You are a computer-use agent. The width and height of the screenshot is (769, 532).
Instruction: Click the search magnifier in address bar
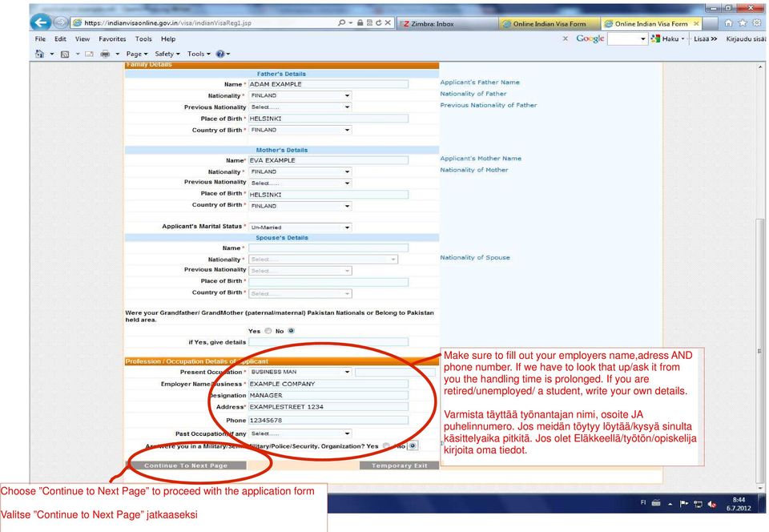click(341, 22)
